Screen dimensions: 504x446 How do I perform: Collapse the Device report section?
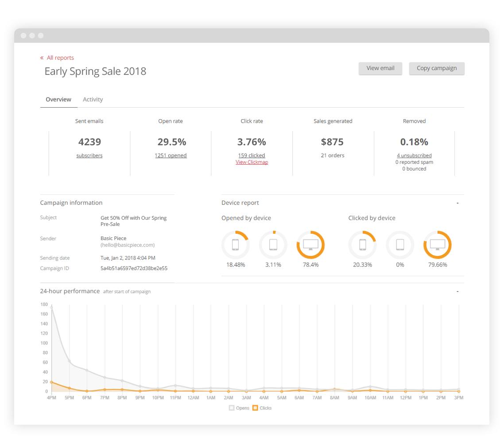457,203
